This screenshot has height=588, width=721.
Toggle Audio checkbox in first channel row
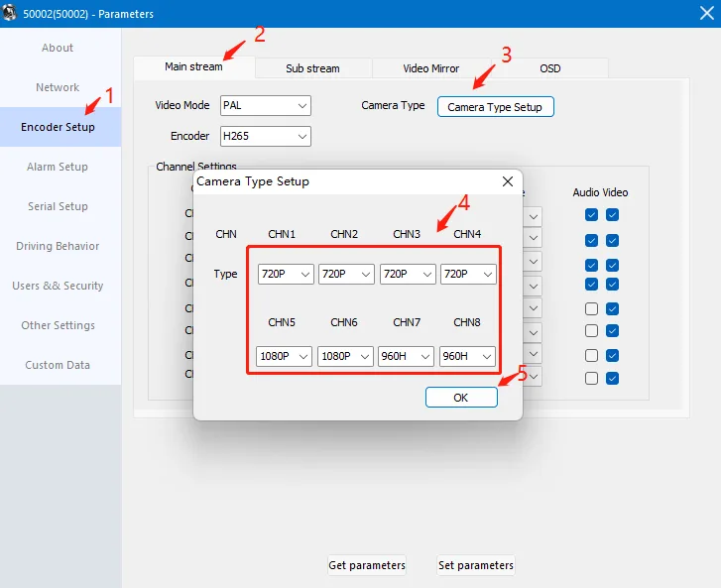point(591,215)
